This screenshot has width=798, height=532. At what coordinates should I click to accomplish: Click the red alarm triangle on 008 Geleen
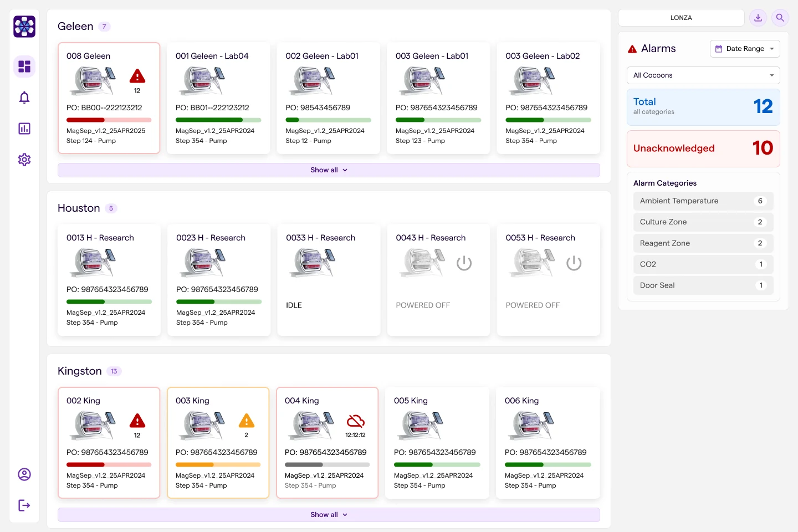(x=137, y=76)
